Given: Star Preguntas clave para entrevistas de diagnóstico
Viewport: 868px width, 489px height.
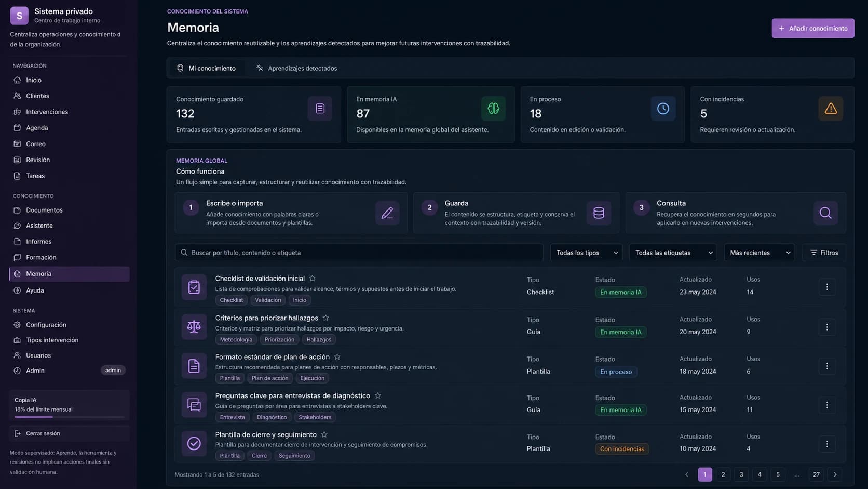Looking at the screenshot, I should pos(377,396).
